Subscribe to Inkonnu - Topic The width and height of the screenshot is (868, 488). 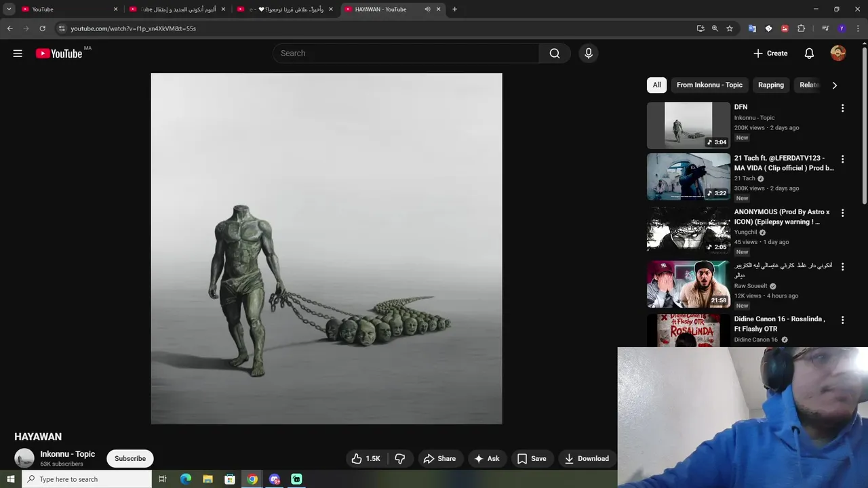tap(130, 459)
